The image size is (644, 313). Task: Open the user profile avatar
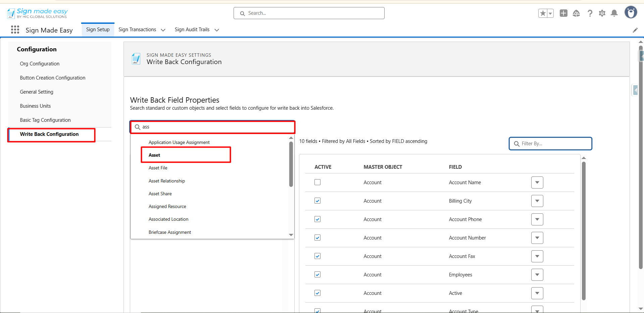click(x=631, y=12)
